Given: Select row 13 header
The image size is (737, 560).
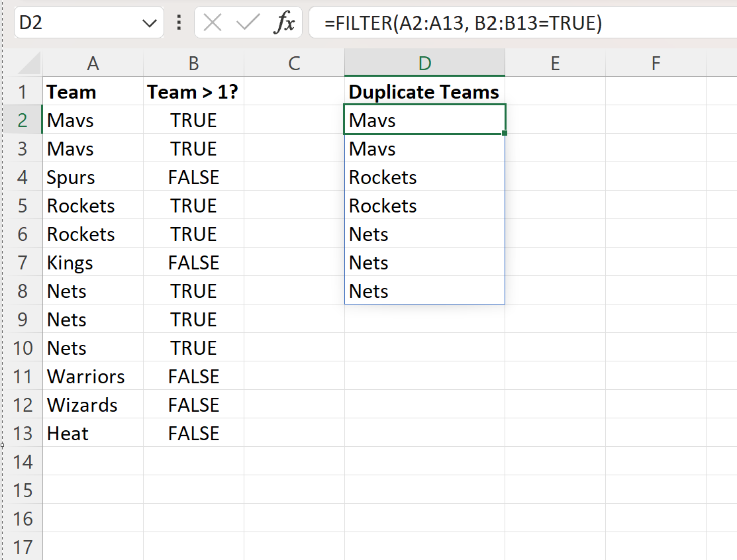Looking at the screenshot, I should (x=23, y=433).
